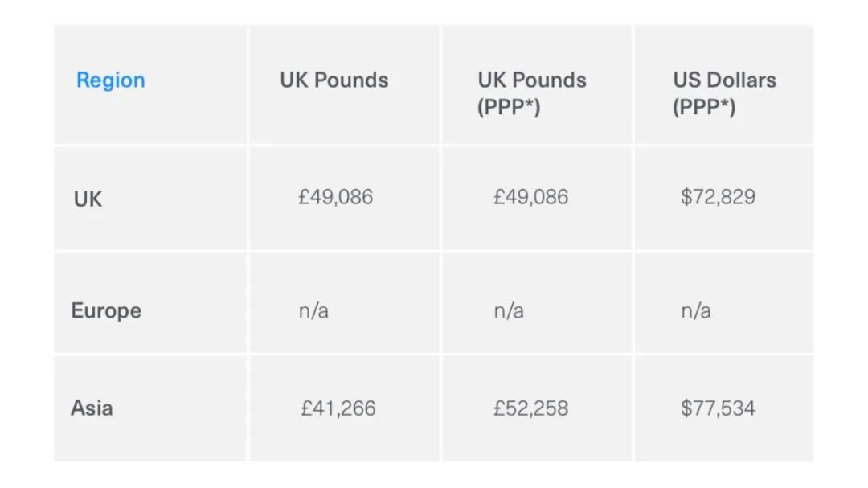Select the £41,266 value for Asia

[x=338, y=408]
